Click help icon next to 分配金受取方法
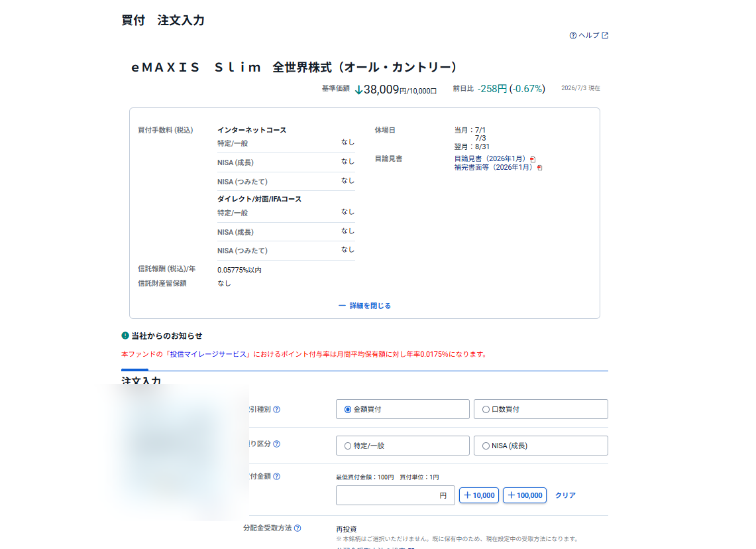The width and height of the screenshot is (756, 549). pyautogui.click(x=297, y=528)
